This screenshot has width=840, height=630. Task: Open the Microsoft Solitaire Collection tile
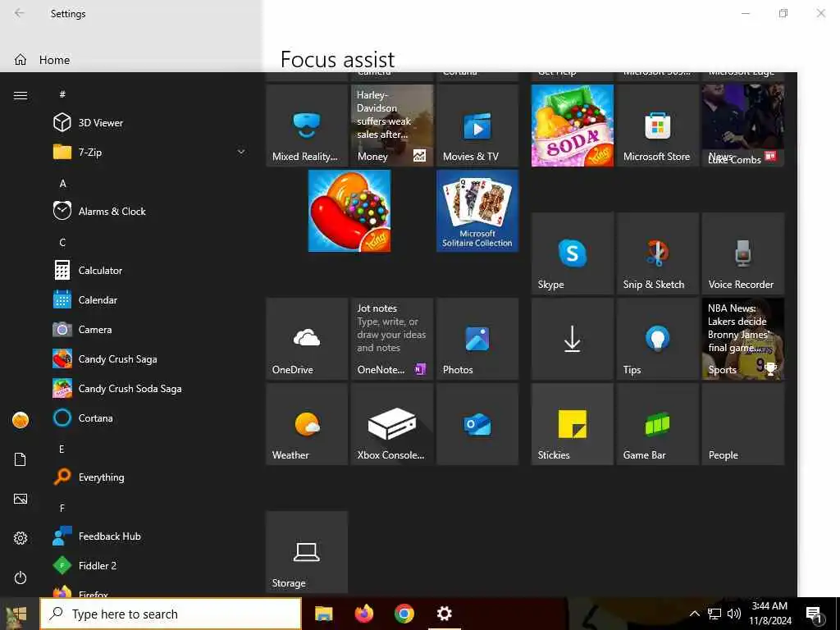[x=477, y=211]
